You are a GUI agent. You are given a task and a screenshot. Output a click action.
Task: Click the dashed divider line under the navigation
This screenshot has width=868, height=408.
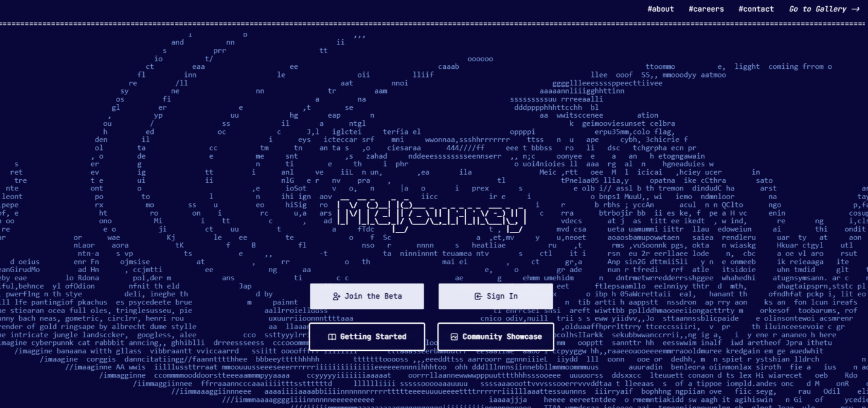(x=434, y=24)
